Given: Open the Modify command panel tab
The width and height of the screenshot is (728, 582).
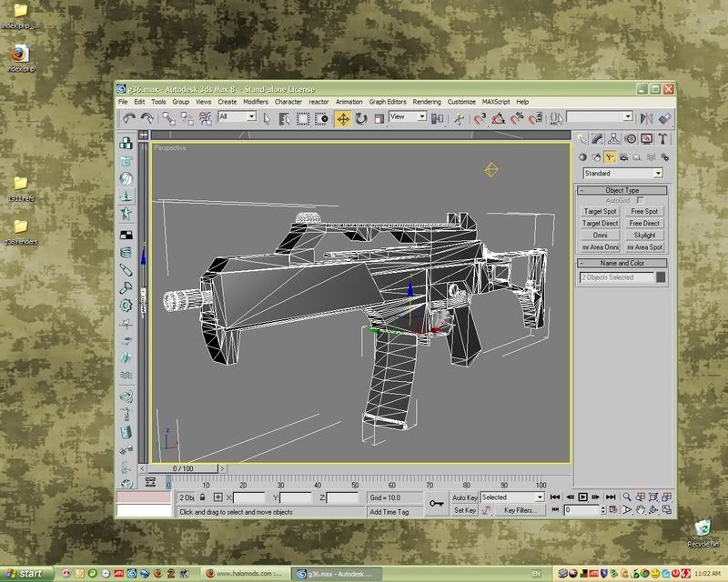Looking at the screenshot, I should pyautogui.click(x=597, y=139).
